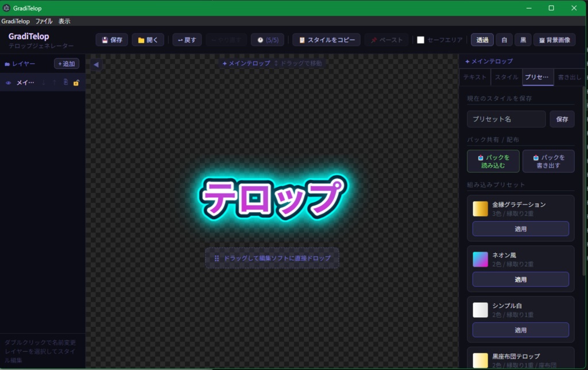This screenshot has height=370, width=588.
Task: Click the 保存 save button in toolbar
Action: point(112,40)
